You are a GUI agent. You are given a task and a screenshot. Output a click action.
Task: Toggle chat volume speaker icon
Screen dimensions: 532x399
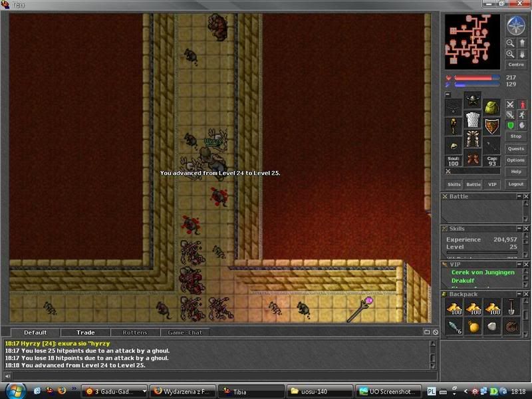pyautogui.click(x=7, y=376)
